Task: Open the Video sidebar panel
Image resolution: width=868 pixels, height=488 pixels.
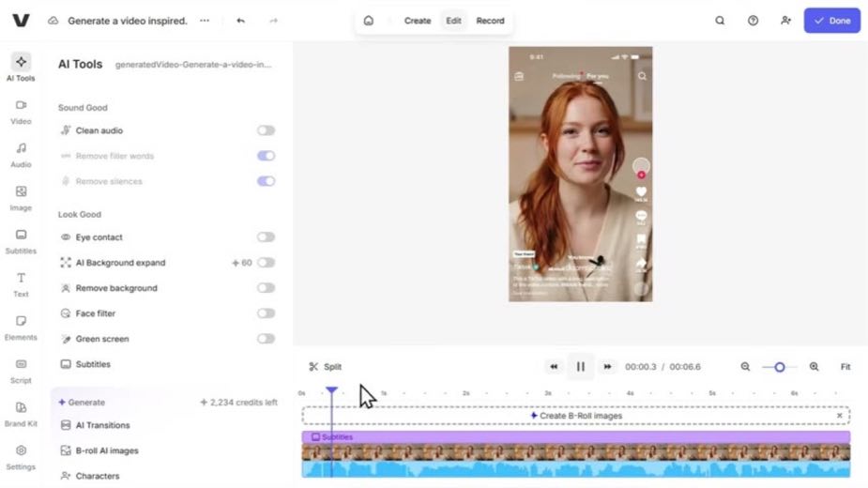Action: 21,113
